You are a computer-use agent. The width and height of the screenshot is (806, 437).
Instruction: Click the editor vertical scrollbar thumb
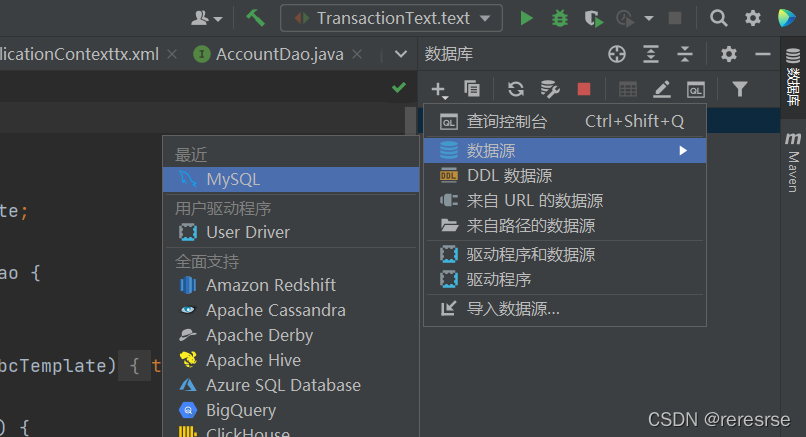tap(410, 120)
